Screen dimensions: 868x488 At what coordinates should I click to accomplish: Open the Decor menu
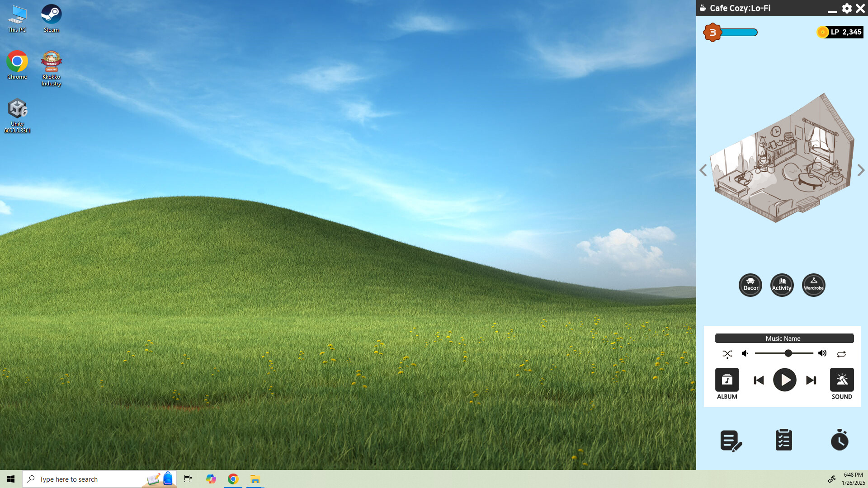[750, 285]
